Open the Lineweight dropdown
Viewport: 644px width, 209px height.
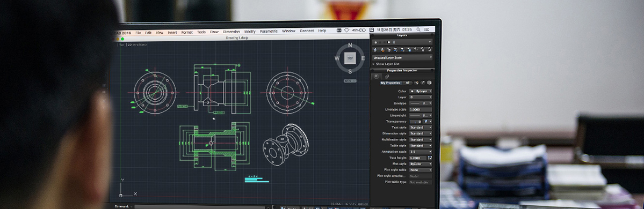421,116
